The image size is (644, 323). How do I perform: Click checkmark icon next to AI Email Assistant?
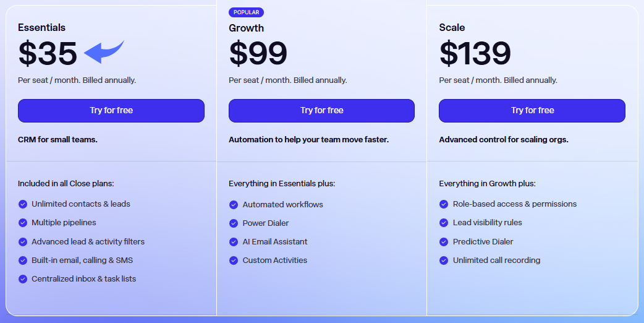pyautogui.click(x=234, y=241)
